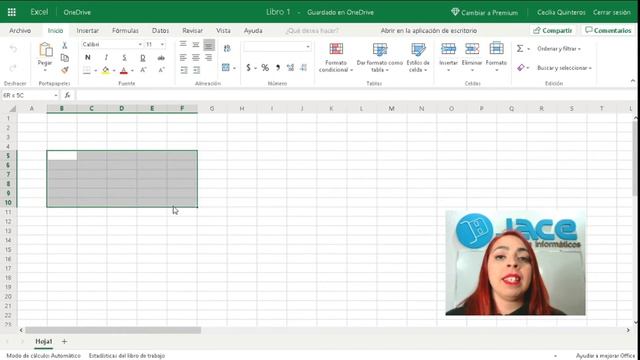
Task: Click the Undo arrow icon
Action: (x=13, y=49)
